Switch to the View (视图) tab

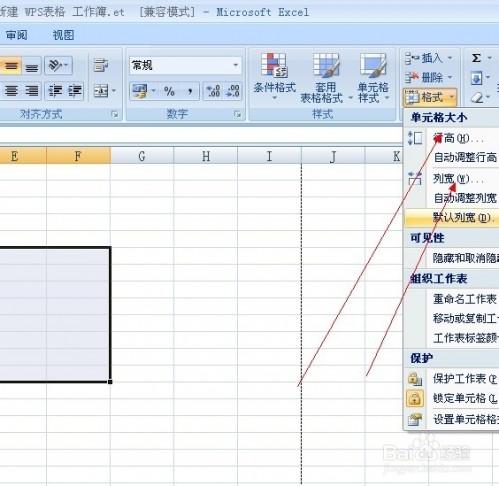tap(63, 35)
